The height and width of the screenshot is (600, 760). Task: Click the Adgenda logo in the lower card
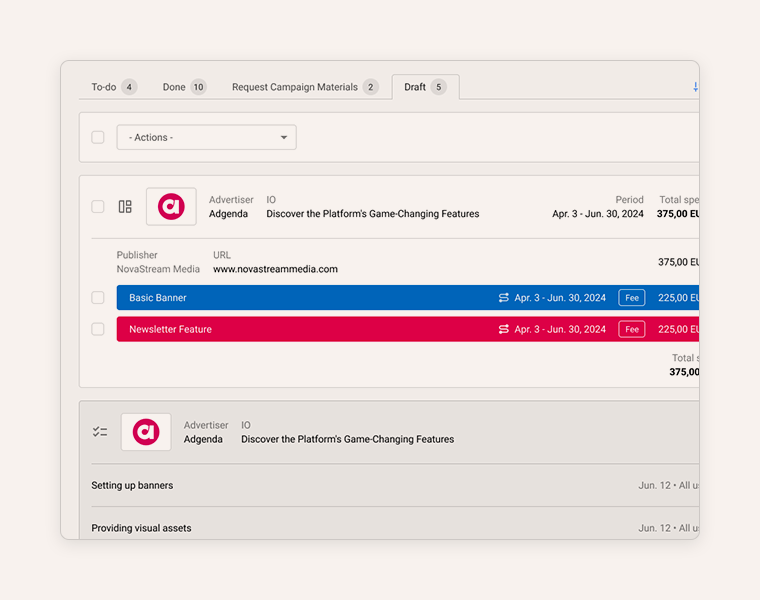146,432
